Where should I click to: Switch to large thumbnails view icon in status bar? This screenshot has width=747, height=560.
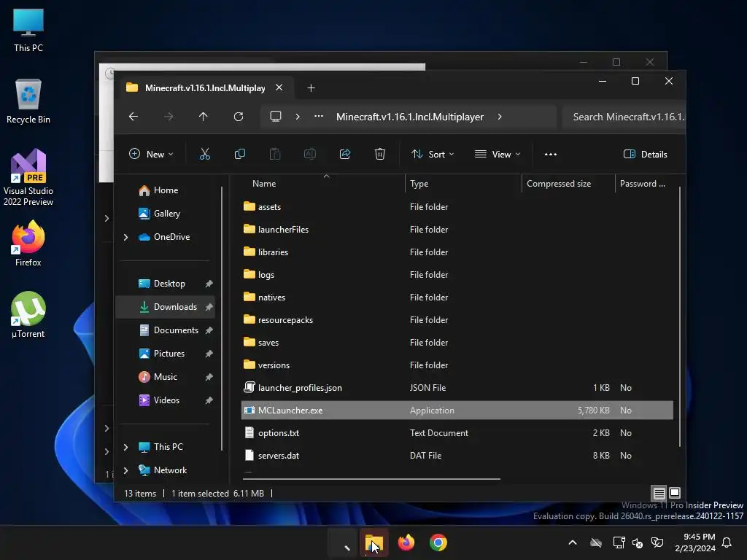point(675,493)
